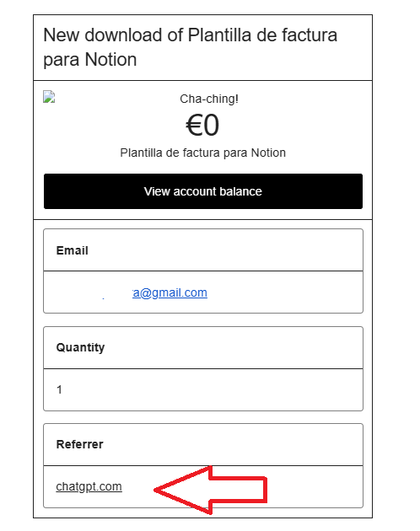Open the gmail.com email address link
Image resolution: width=420 pixels, height=531 pixels.
click(170, 292)
